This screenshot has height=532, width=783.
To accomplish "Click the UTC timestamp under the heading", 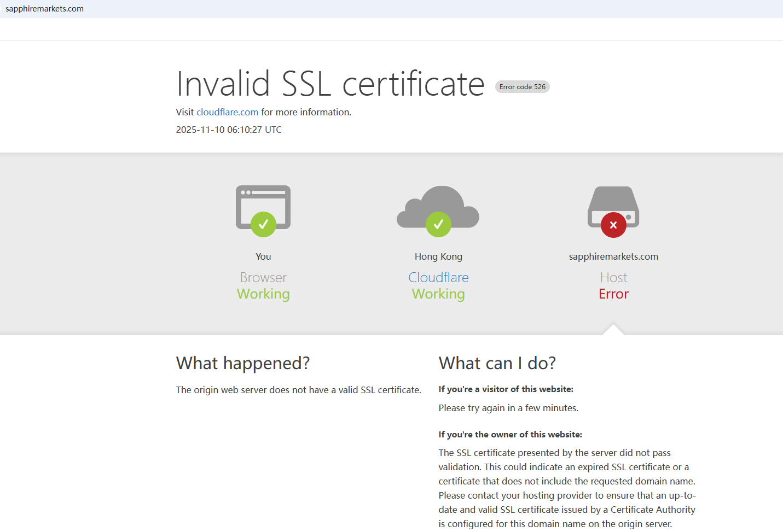I will point(229,130).
